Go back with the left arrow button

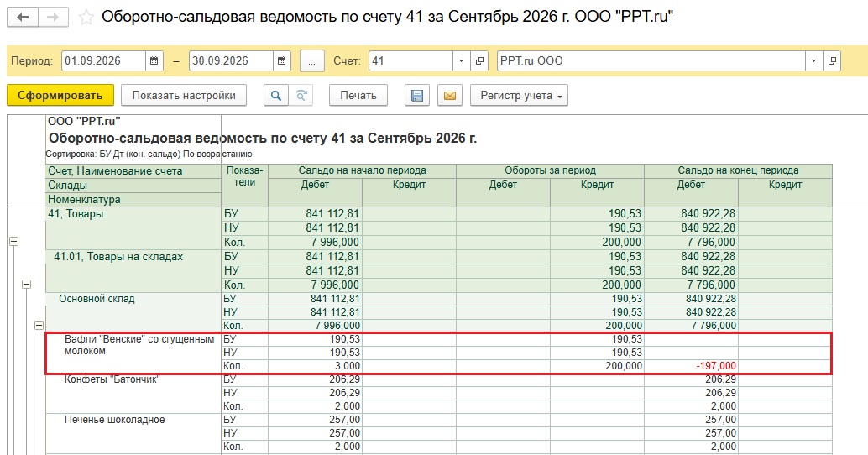click(23, 17)
